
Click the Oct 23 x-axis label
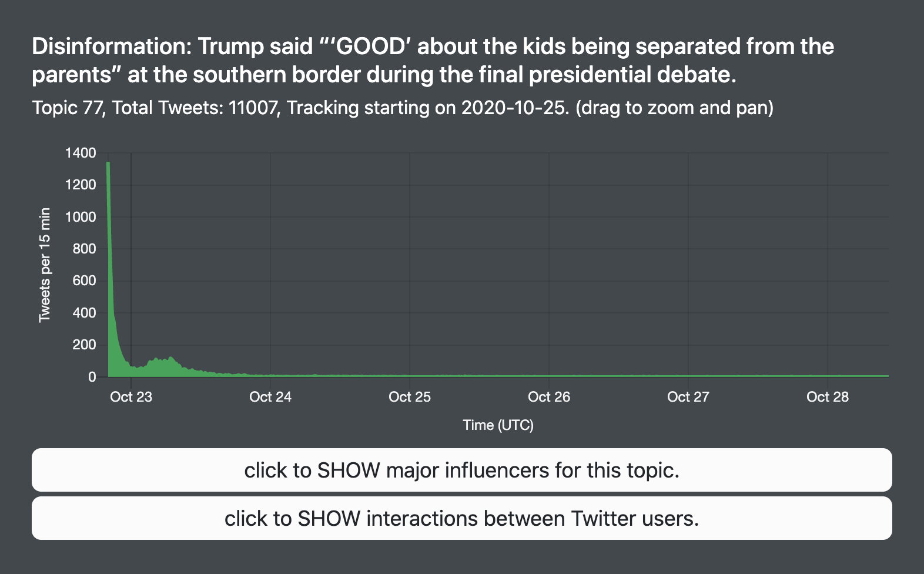coord(131,397)
